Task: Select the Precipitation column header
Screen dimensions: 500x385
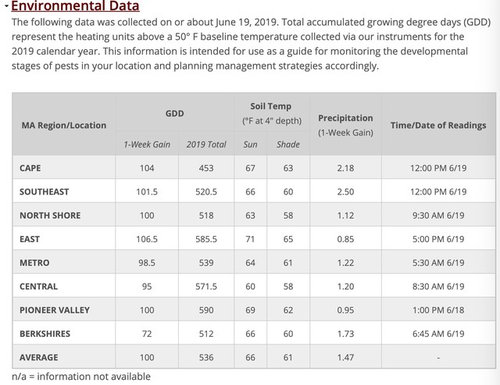Action: (x=345, y=125)
